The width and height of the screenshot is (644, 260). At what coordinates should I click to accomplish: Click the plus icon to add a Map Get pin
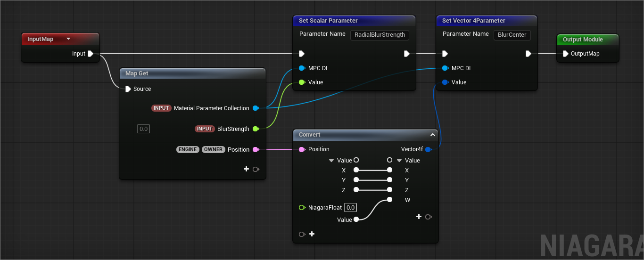point(246,169)
